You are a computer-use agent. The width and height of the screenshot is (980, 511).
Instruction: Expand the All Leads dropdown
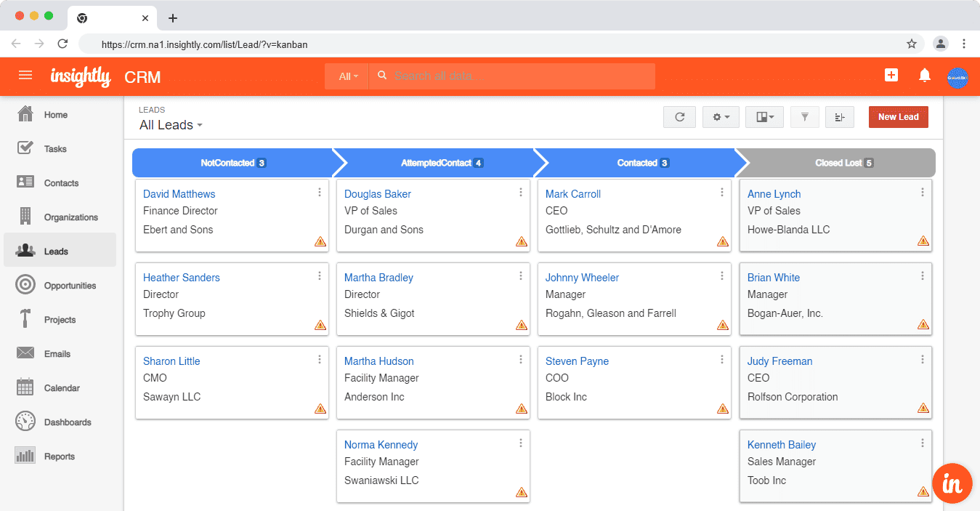(x=171, y=124)
